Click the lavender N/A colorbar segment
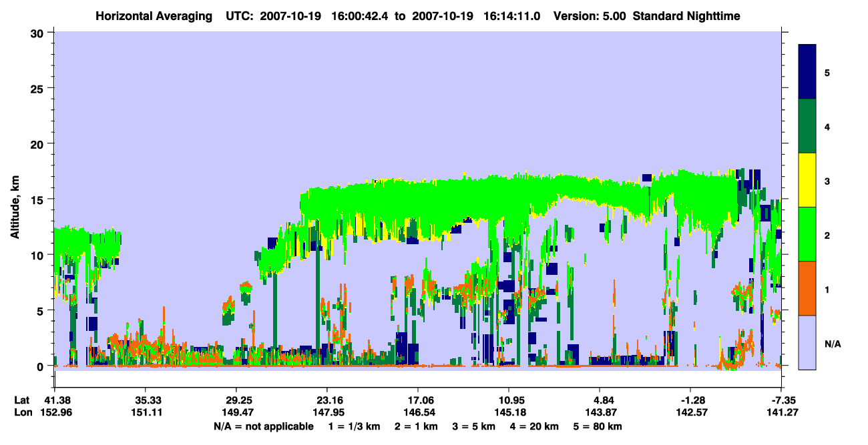 point(807,342)
